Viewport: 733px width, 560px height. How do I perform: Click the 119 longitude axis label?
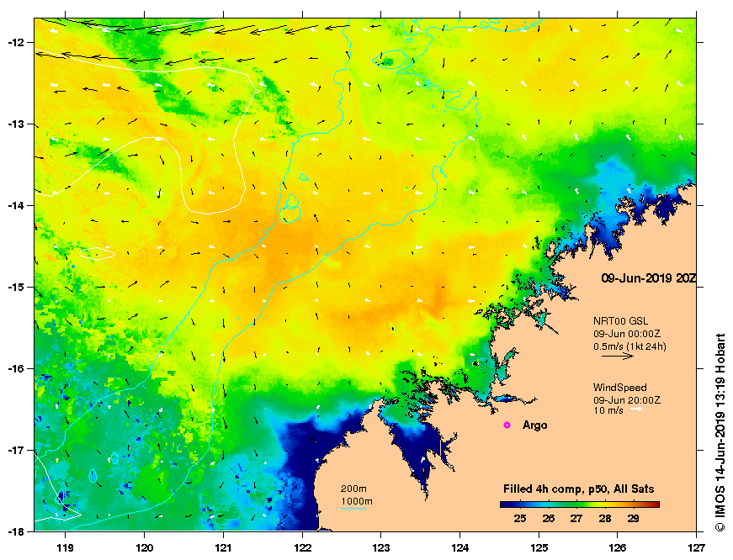(x=65, y=548)
